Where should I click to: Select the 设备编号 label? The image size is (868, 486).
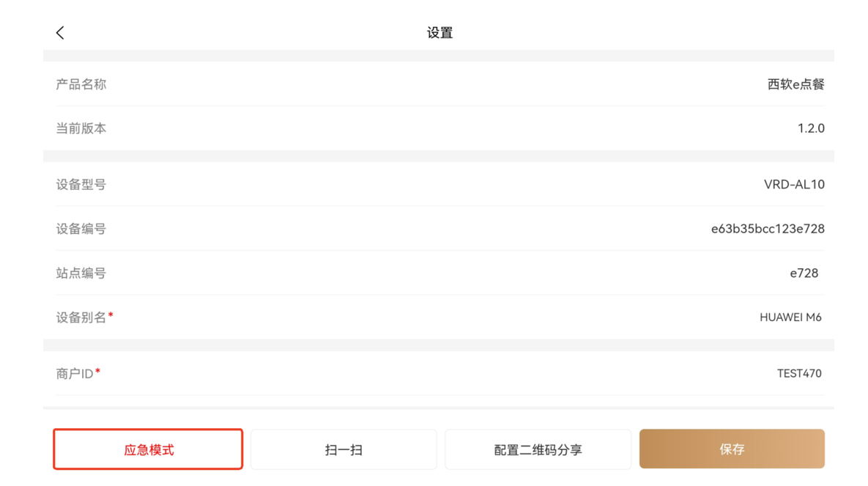81,229
